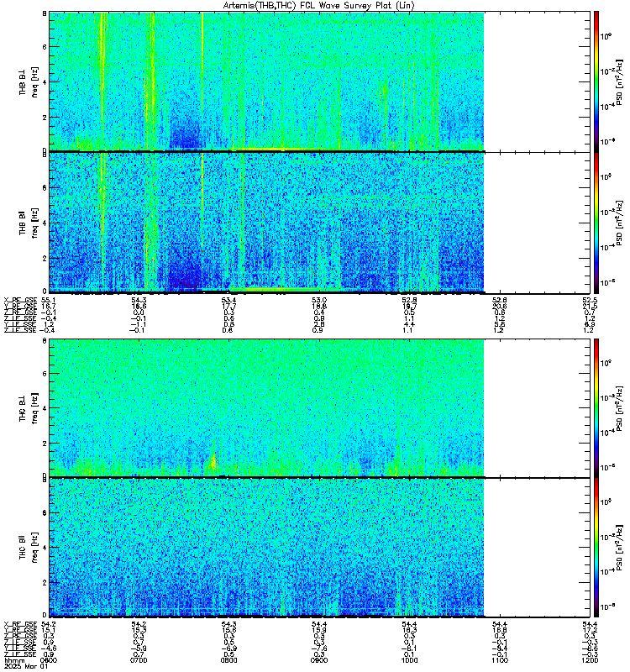Click the THB X_RE_GSE value 52.5

590,301
